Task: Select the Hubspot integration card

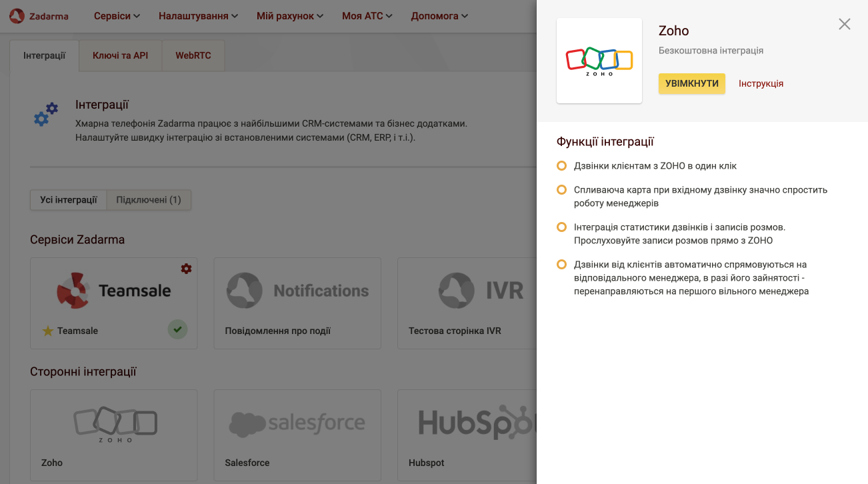Action: 467,435
